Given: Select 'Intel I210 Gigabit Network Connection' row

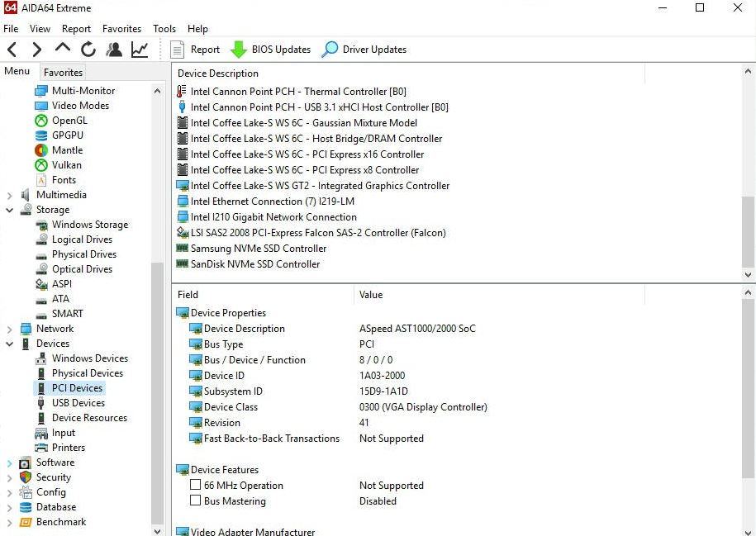Looking at the screenshot, I should [273, 217].
